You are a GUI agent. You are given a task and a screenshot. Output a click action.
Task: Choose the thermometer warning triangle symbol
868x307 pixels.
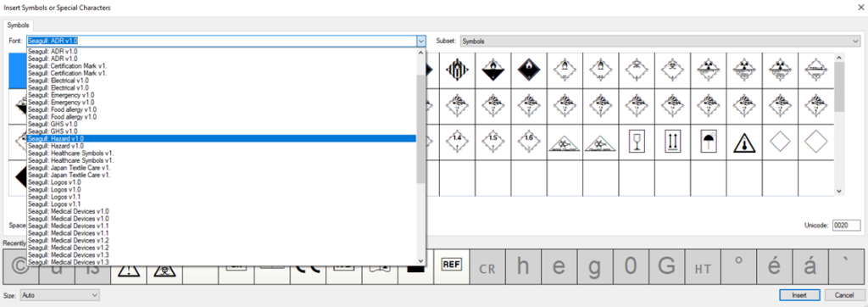[x=744, y=142]
